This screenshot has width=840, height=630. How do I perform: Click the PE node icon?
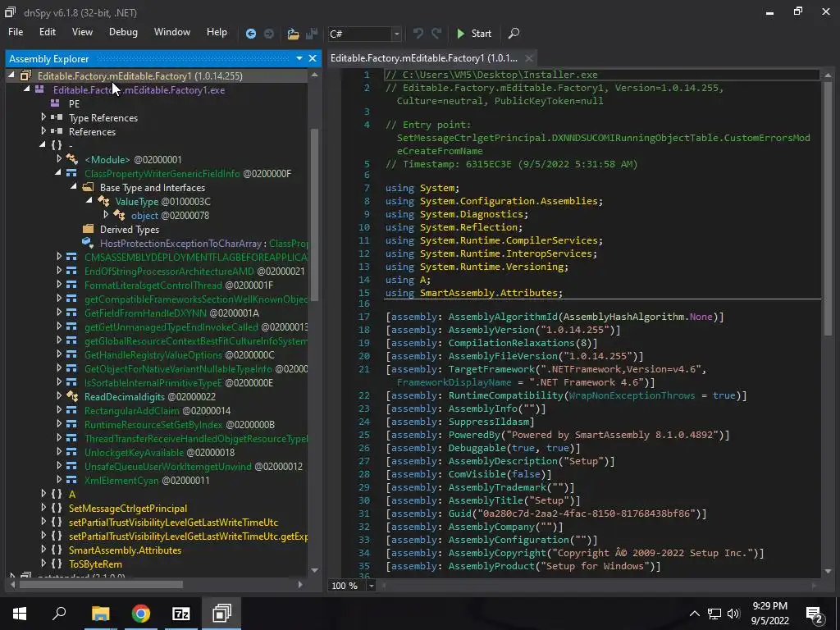(x=55, y=103)
